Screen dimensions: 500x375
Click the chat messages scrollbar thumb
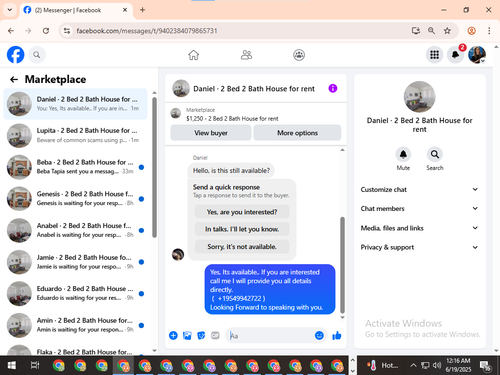coord(342,265)
